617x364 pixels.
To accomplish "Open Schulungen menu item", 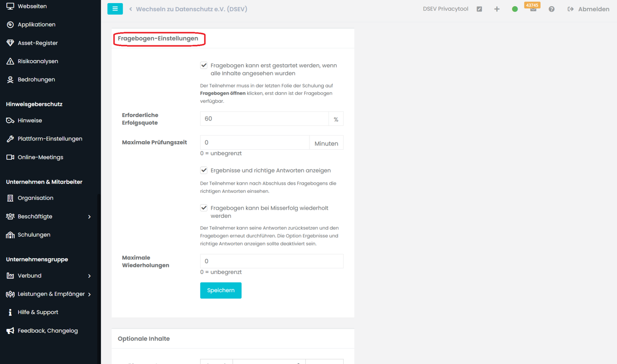I will [34, 235].
